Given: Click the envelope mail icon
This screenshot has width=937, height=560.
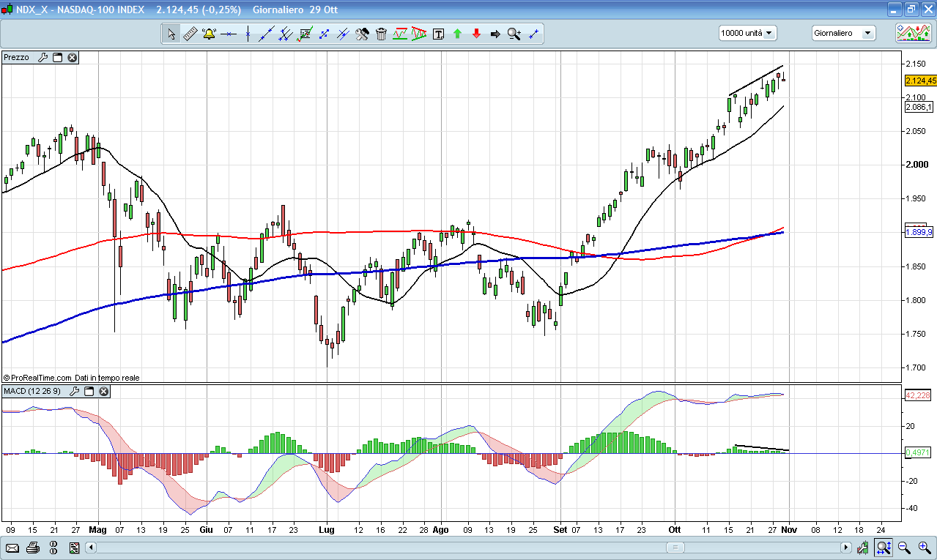Looking at the screenshot, I should (12, 548).
